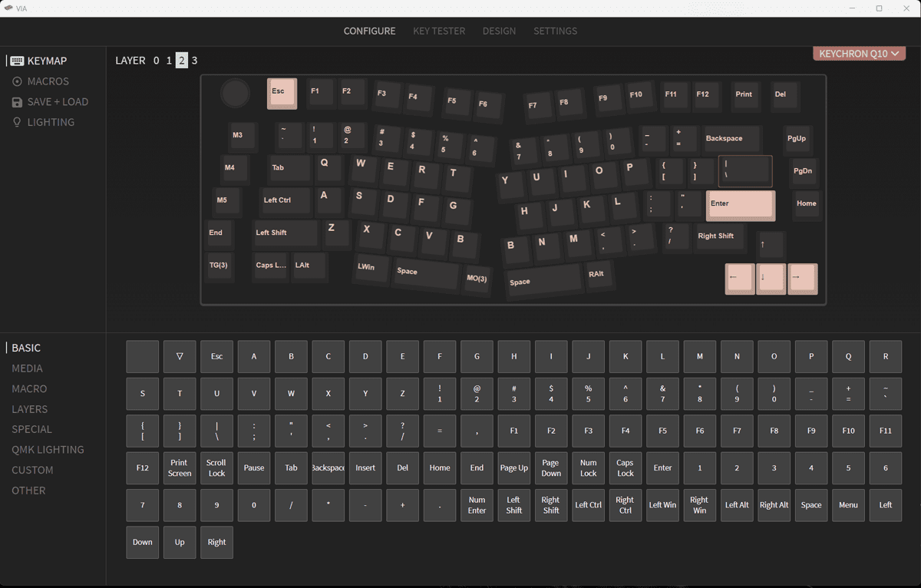This screenshot has height=588, width=921.
Task: Pick the Pause keycode
Action: [254, 468]
